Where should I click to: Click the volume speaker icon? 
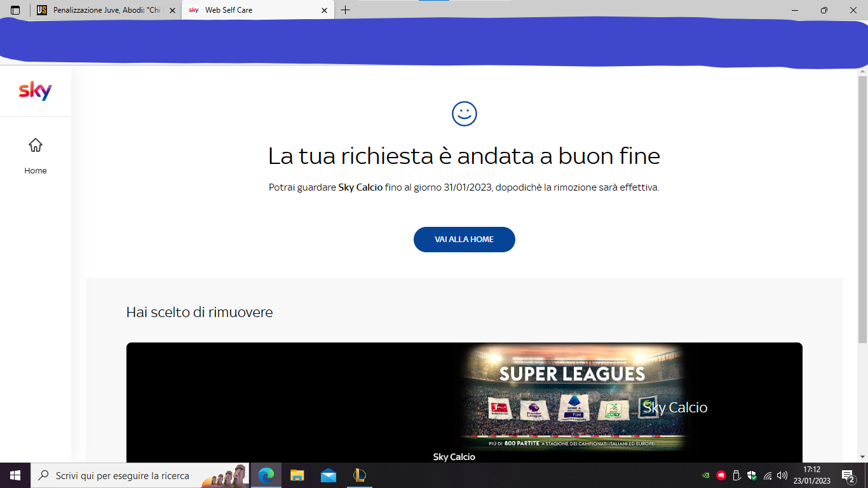[782, 475]
